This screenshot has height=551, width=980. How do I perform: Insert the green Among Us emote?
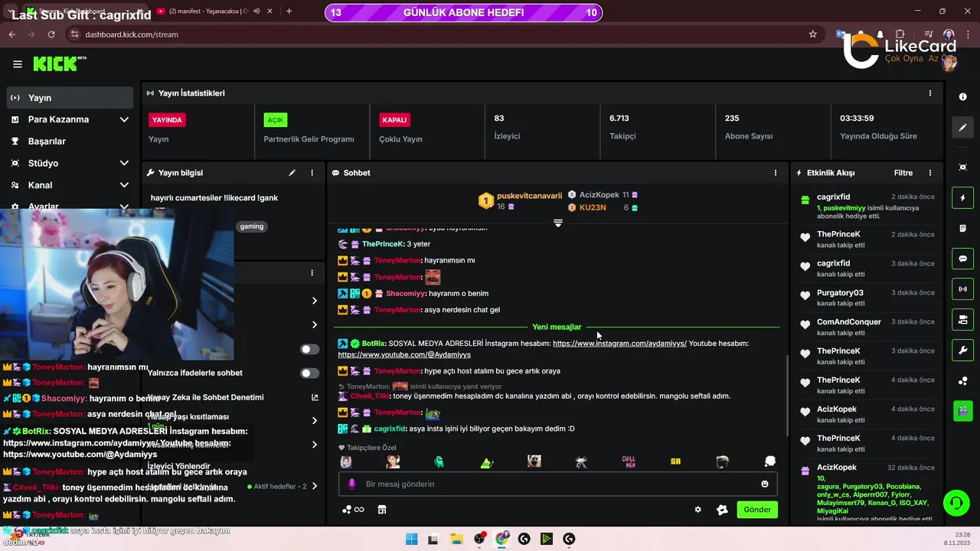[439, 461]
